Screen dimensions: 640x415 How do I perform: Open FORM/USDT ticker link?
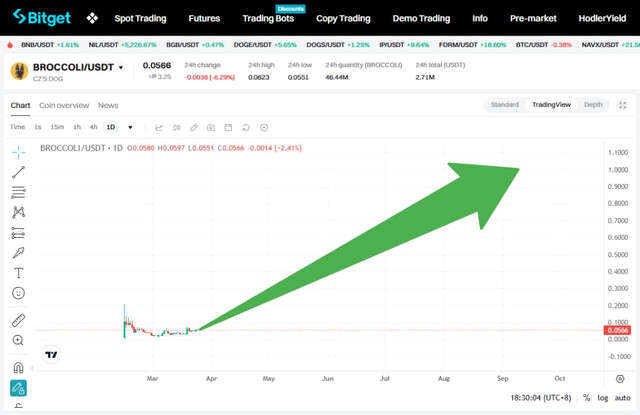(472, 45)
